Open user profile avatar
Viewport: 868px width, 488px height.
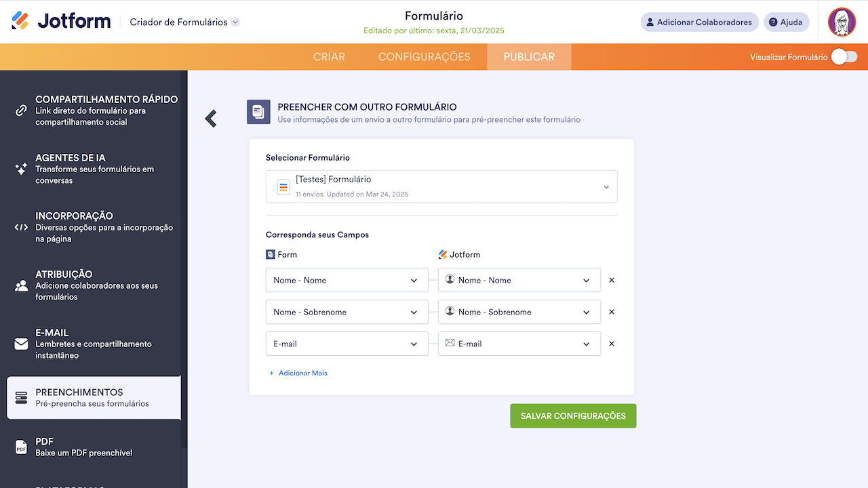pyautogui.click(x=842, y=22)
